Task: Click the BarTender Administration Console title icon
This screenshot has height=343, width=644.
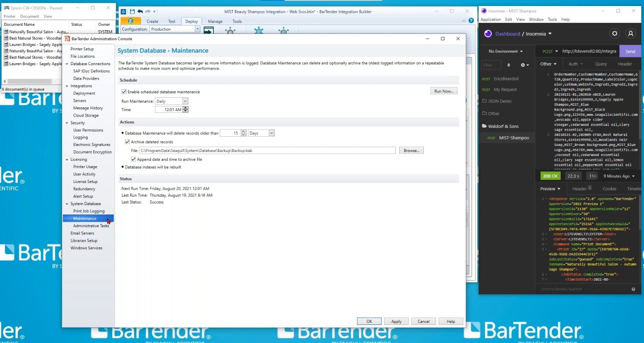Action: (67, 39)
